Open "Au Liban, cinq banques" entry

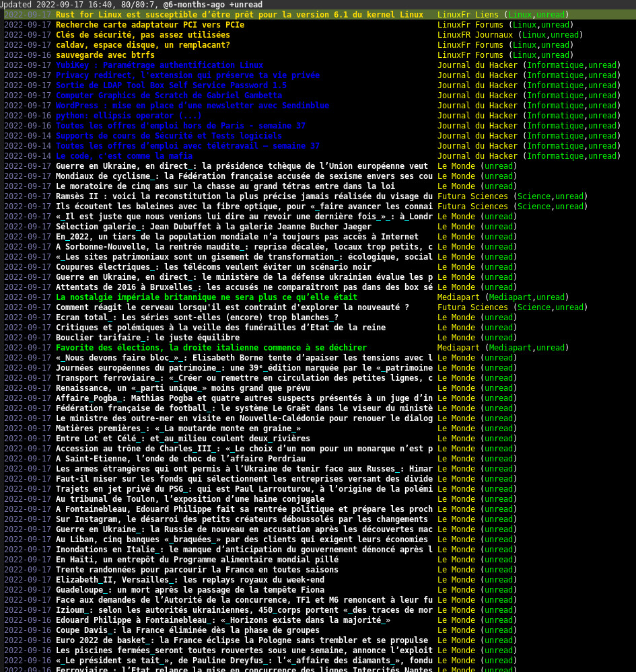click(242, 539)
